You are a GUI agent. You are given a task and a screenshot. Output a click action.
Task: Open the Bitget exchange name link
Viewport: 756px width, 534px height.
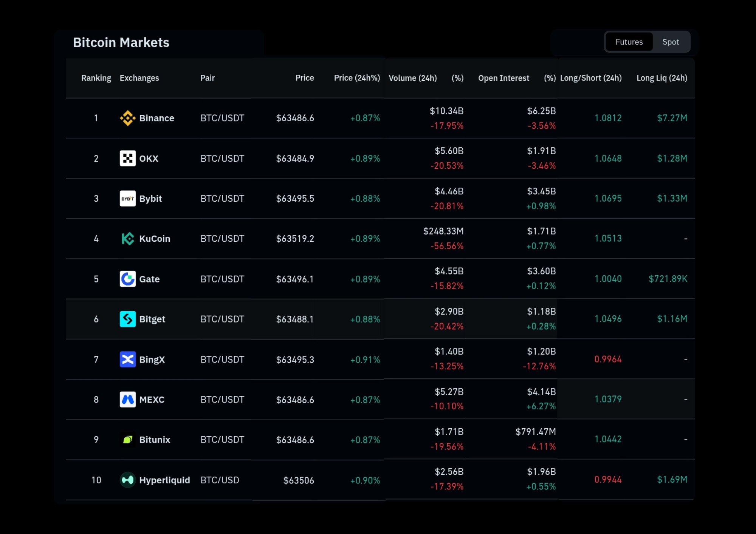(152, 319)
